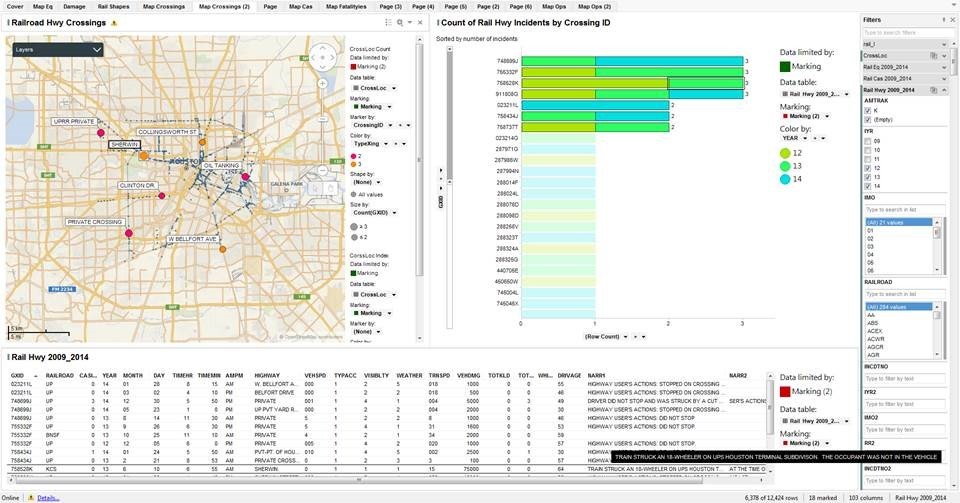Expand the rail_l filter group

(x=944, y=44)
